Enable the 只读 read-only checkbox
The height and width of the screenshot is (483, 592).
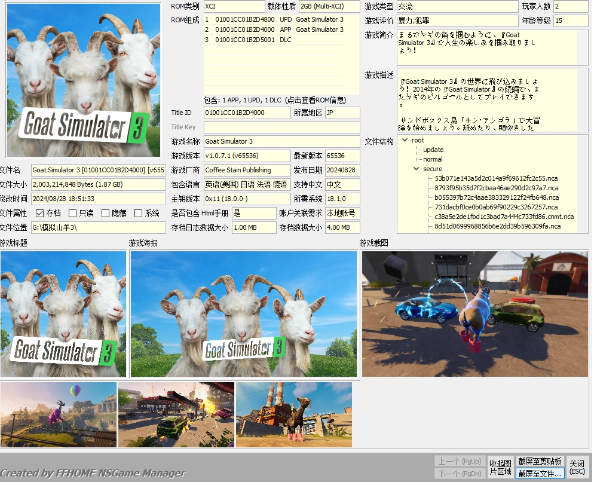click(x=73, y=213)
